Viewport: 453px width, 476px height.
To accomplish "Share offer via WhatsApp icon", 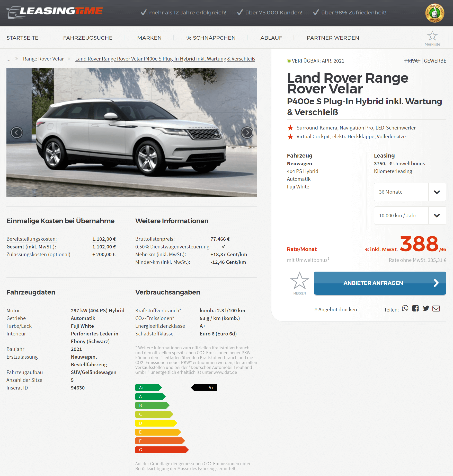I will [x=405, y=308].
